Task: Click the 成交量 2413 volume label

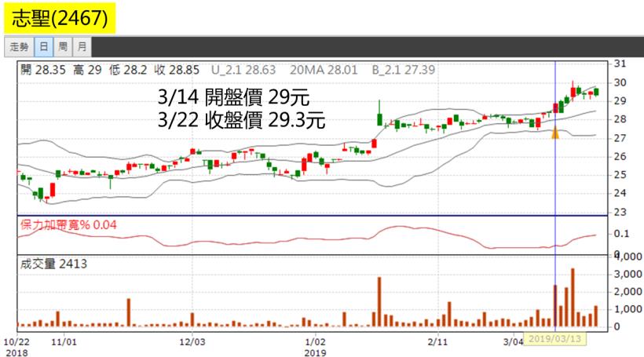Action: (x=53, y=264)
